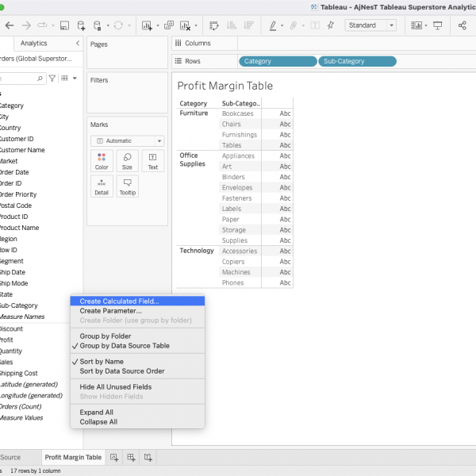This screenshot has width=476, height=476.
Task: Choose Group by Data Source Table
Action: 125,346
